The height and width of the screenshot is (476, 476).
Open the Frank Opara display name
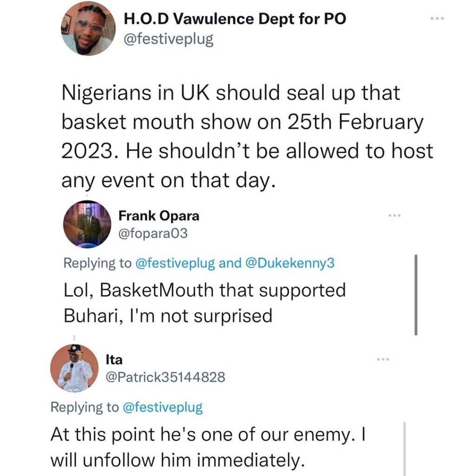pos(159,216)
